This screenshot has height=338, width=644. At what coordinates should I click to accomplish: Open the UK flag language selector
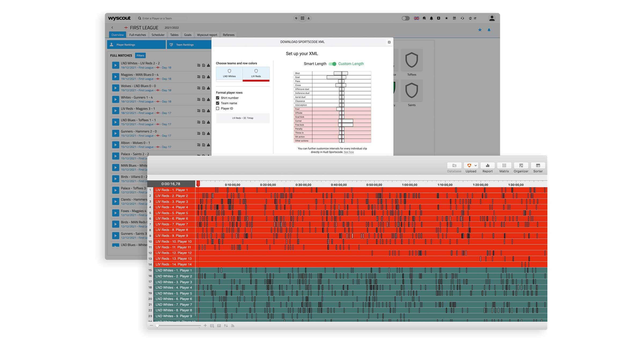[x=416, y=18]
